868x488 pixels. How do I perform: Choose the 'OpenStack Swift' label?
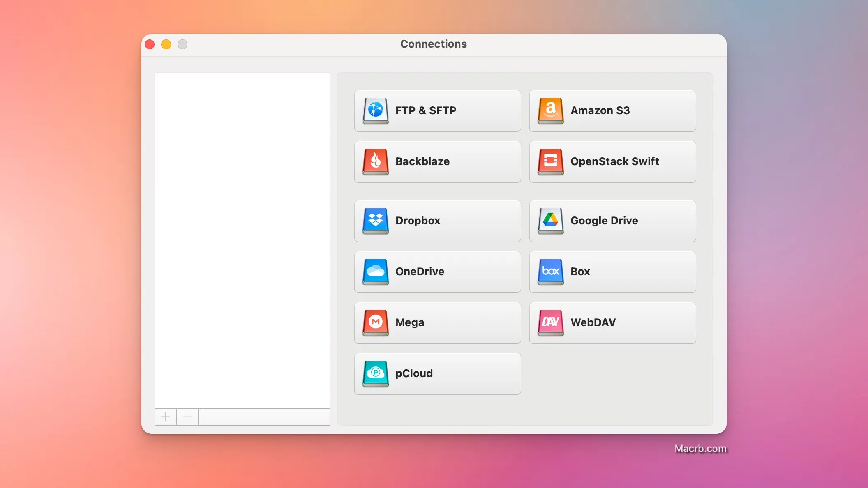point(615,161)
